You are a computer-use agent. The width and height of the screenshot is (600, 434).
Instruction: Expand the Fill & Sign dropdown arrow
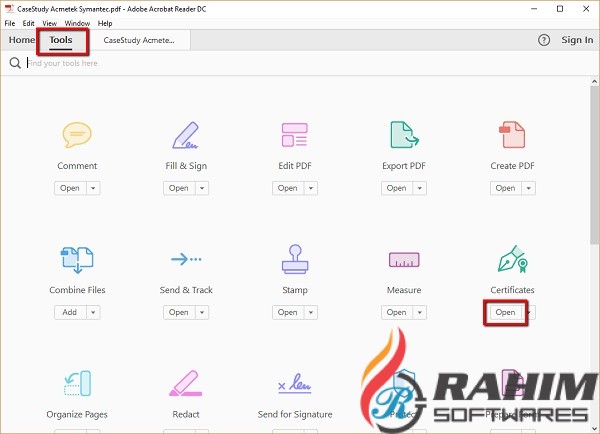coord(202,188)
